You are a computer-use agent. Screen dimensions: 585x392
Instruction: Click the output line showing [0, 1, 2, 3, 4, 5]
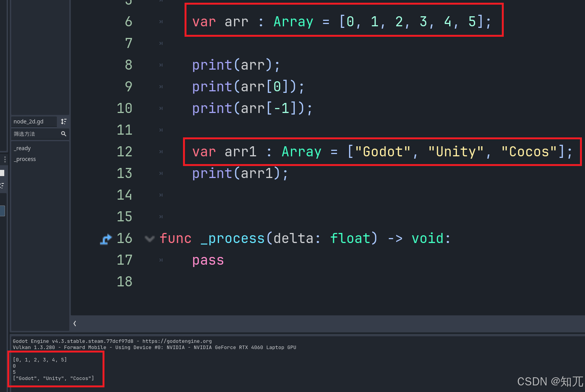39,359
